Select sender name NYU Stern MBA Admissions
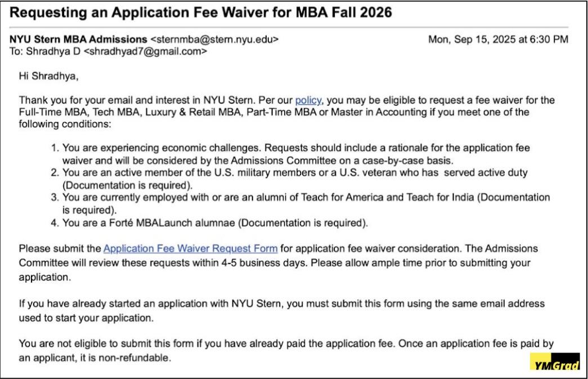 (78, 39)
